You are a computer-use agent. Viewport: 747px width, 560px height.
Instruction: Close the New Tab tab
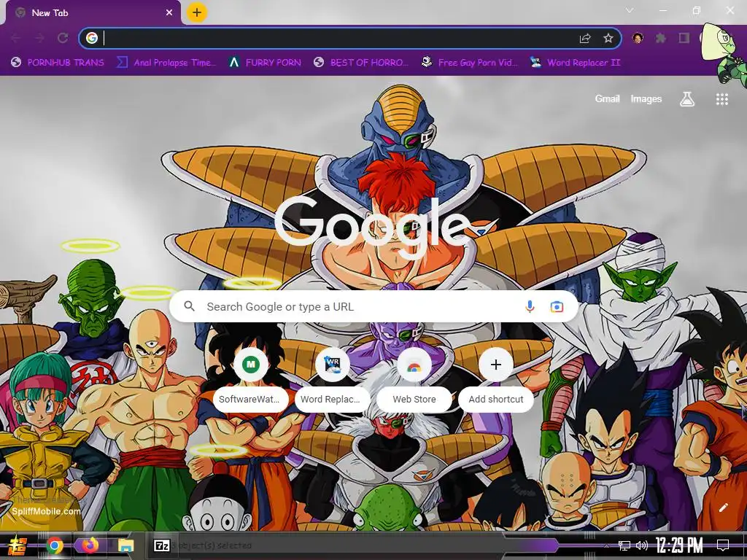coord(169,13)
